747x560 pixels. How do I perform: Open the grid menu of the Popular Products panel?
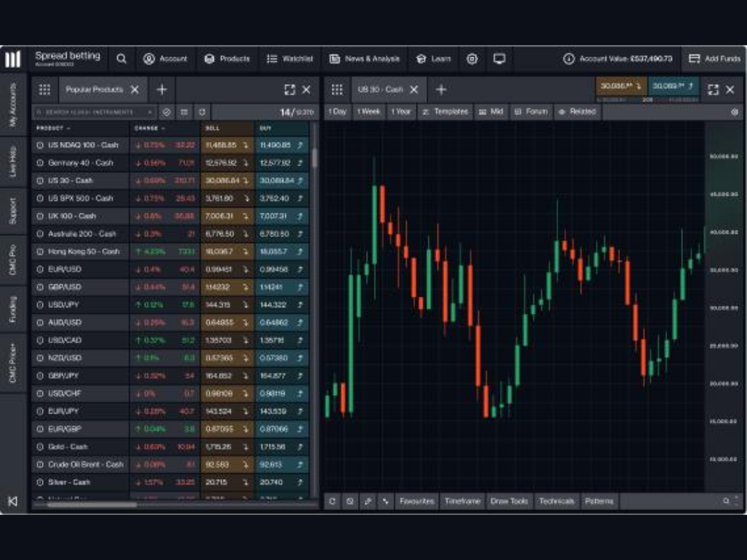(45, 90)
